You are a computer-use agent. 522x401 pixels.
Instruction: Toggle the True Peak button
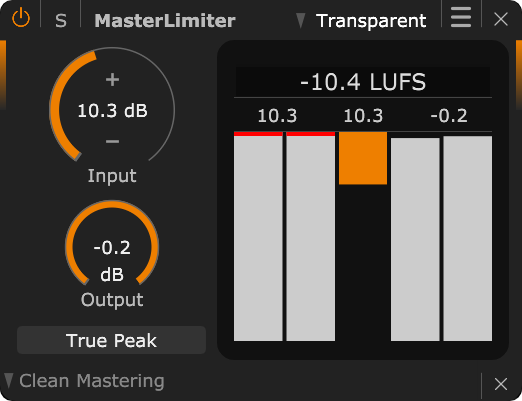pyautogui.click(x=111, y=340)
